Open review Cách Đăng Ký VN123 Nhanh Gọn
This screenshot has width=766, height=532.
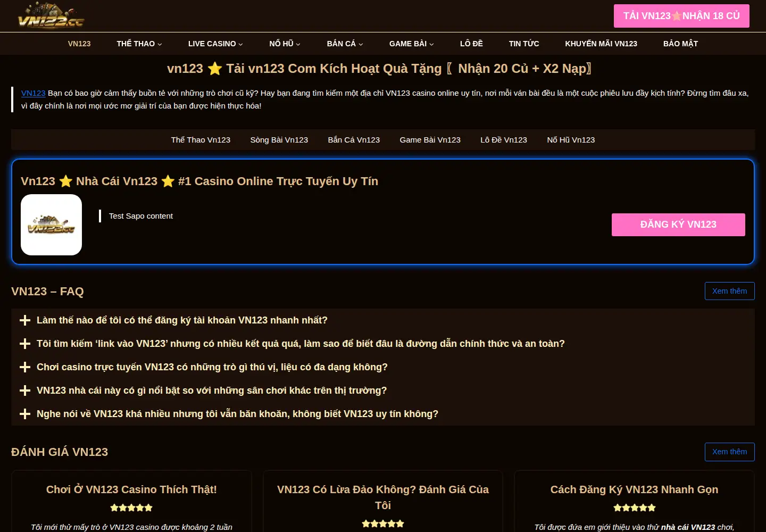click(x=634, y=489)
